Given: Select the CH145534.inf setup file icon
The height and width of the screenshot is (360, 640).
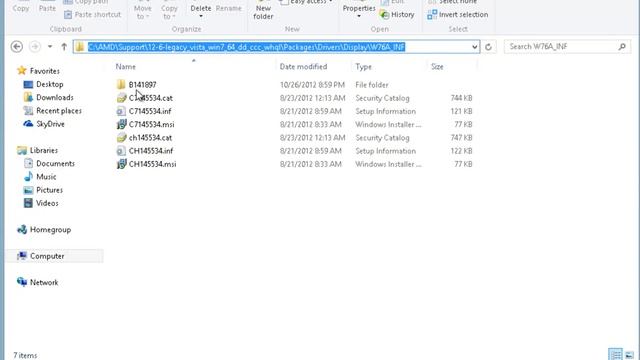Looking at the screenshot, I should pos(121,151).
